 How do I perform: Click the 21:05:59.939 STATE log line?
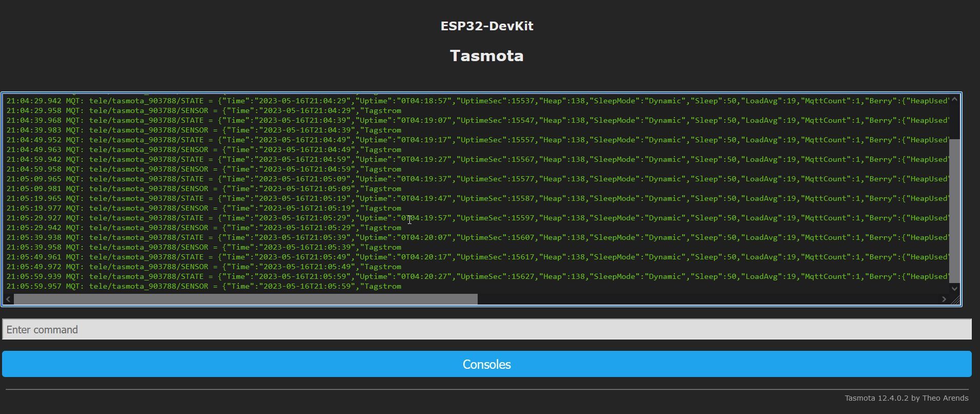478,276
